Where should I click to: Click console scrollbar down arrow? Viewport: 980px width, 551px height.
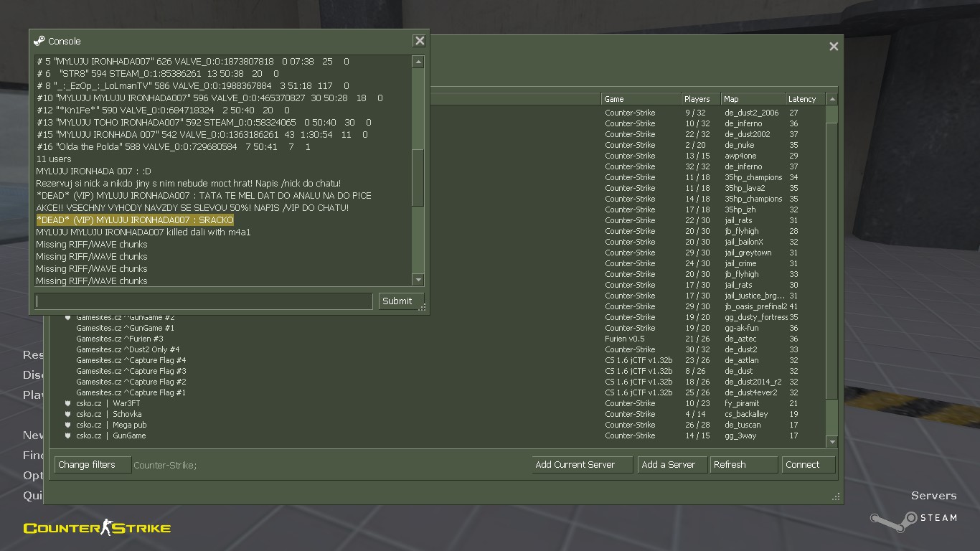point(418,280)
